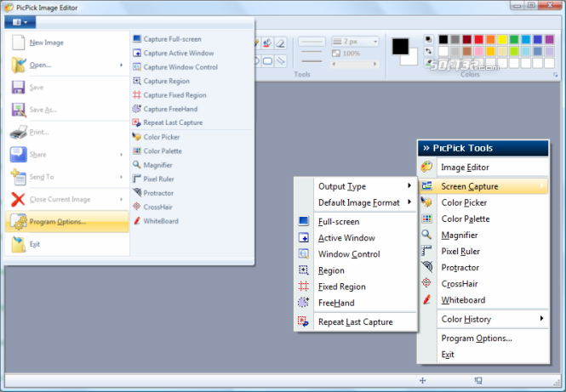This screenshot has width=566, height=392.
Task: Launch Pixel Ruler from the application menu
Action: [x=192, y=179]
